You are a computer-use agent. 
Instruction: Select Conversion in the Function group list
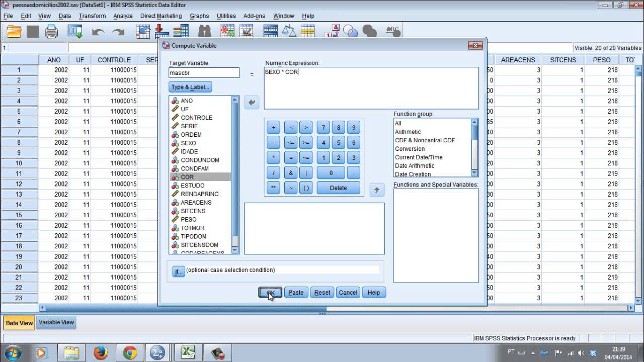click(410, 149)
